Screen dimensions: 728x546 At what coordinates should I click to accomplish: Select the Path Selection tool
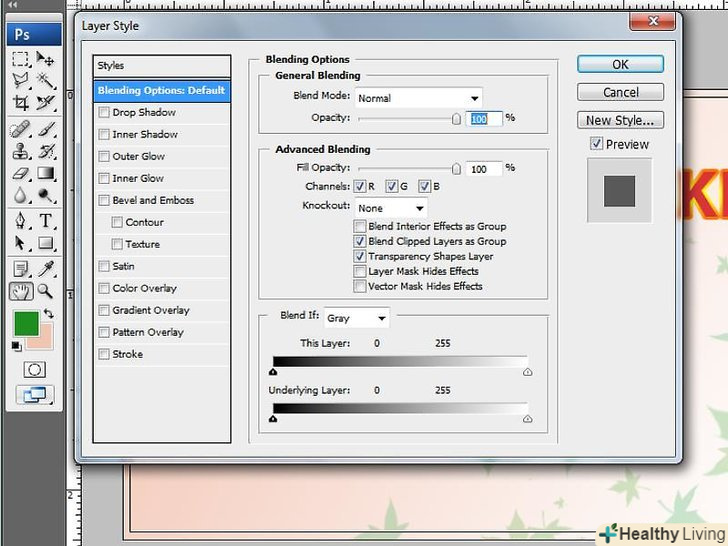point(20,243)
